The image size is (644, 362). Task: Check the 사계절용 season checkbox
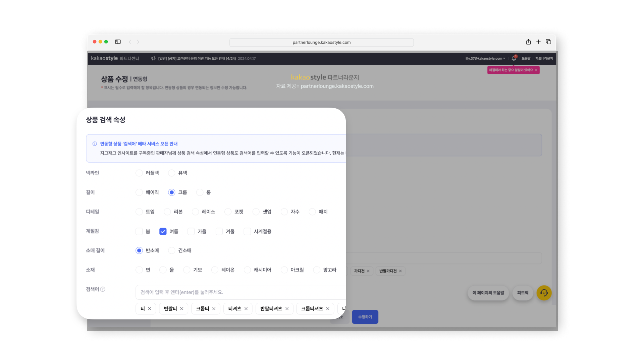coord(248,232)
